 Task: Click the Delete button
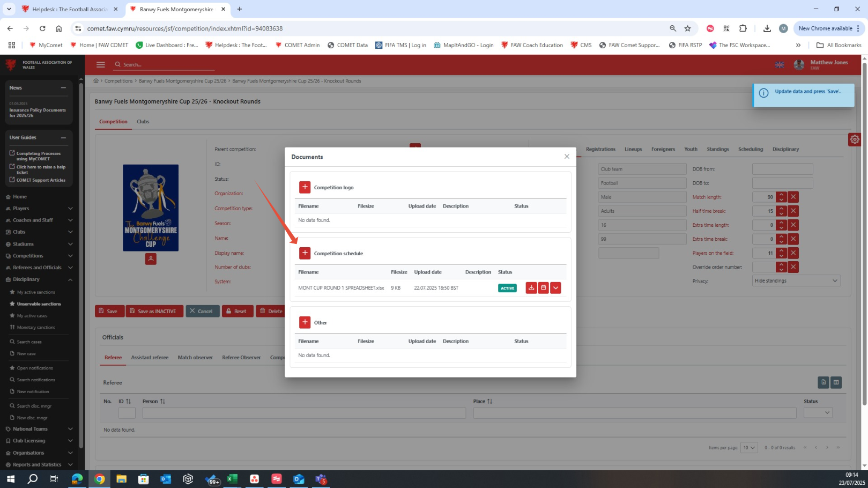tap(271, 311)
